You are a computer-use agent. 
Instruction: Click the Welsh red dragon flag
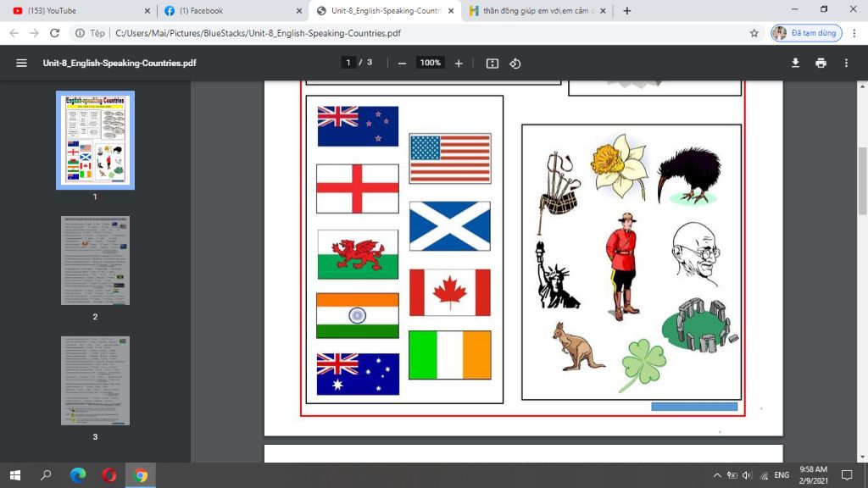[x=358, y=254]
